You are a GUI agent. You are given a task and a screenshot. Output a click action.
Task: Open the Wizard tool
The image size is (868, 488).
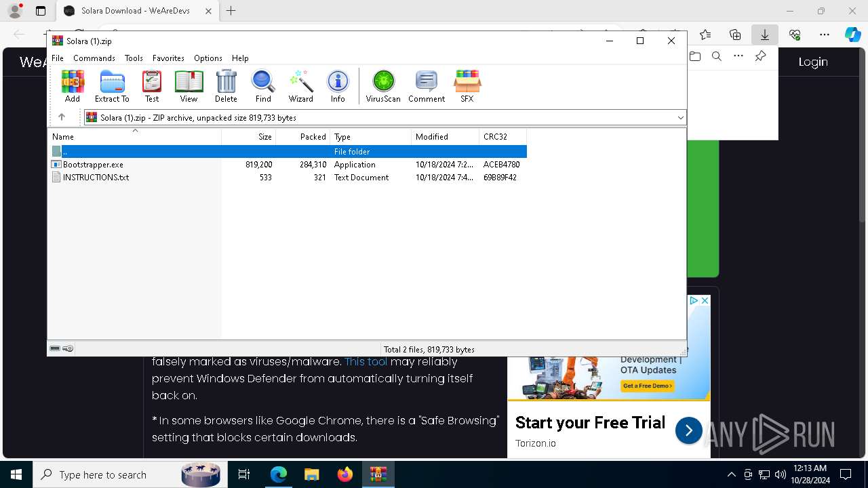coord(300,86)
